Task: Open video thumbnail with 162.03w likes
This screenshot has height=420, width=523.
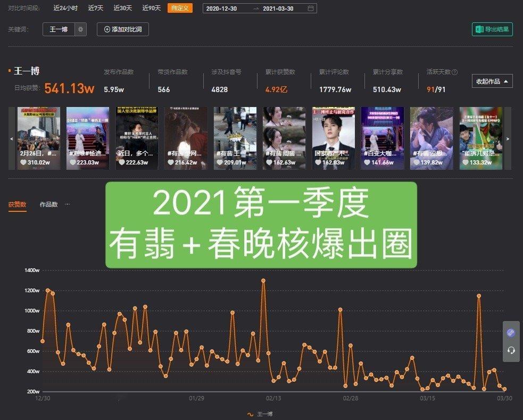Action: (x=334, y=138)
